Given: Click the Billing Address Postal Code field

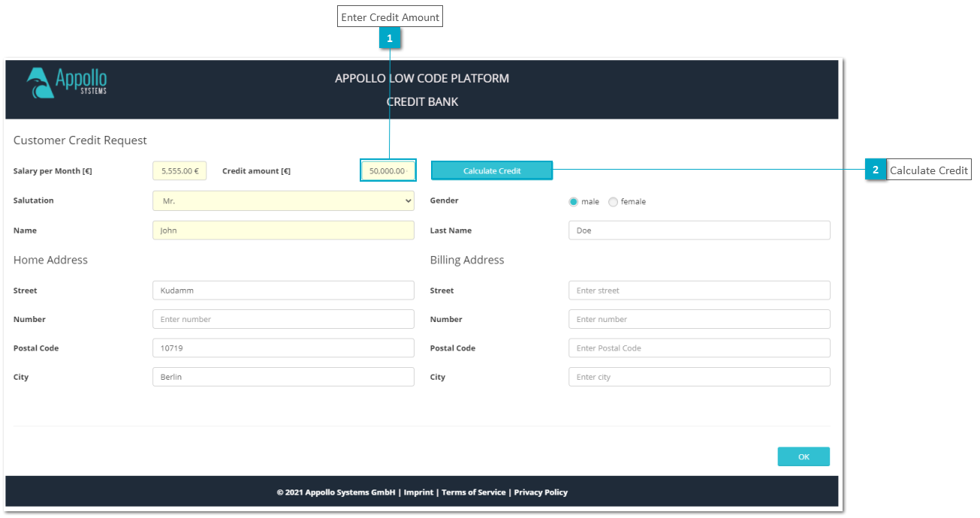Looking at the screenshot, I should (699, 348).
